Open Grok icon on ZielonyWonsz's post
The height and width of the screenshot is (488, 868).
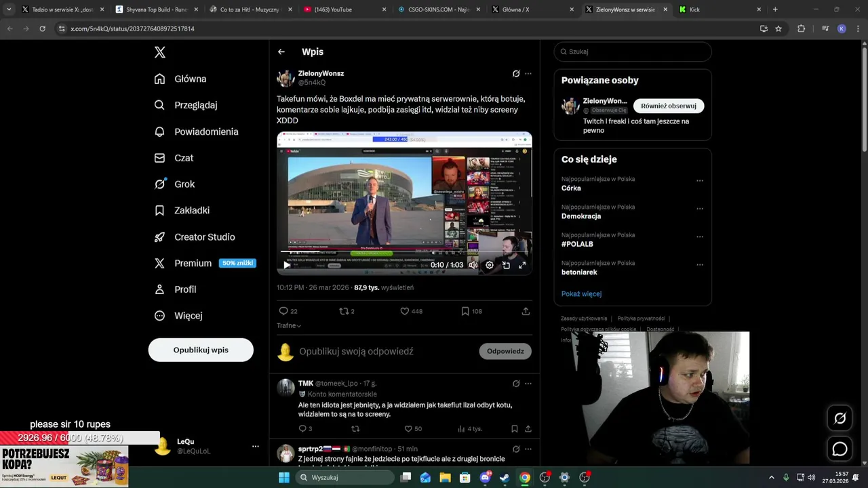click(516, 73)
